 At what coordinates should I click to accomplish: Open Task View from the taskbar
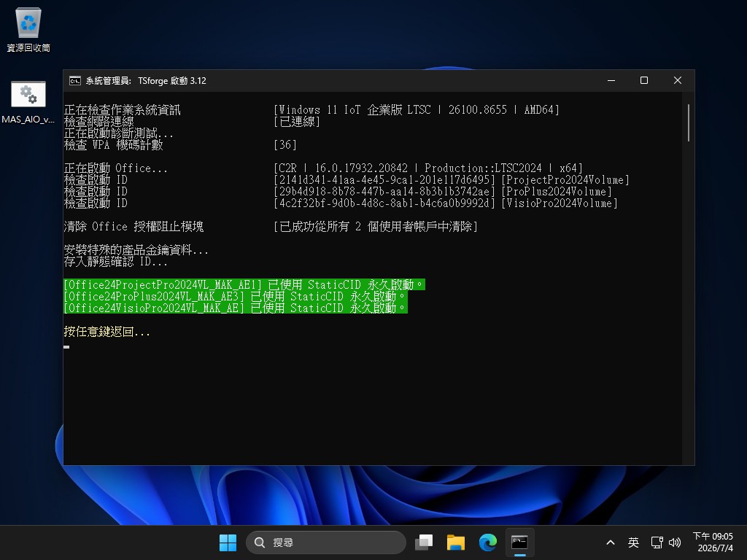(424, 542)
